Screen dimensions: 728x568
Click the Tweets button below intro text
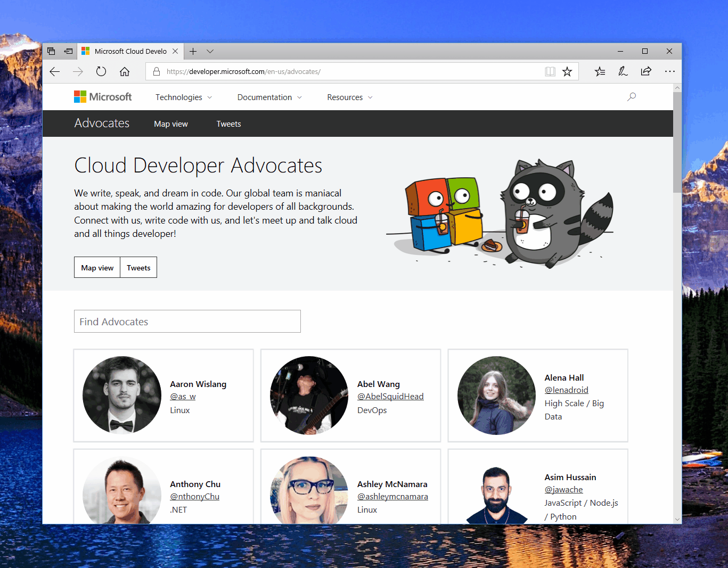(138, 268)
